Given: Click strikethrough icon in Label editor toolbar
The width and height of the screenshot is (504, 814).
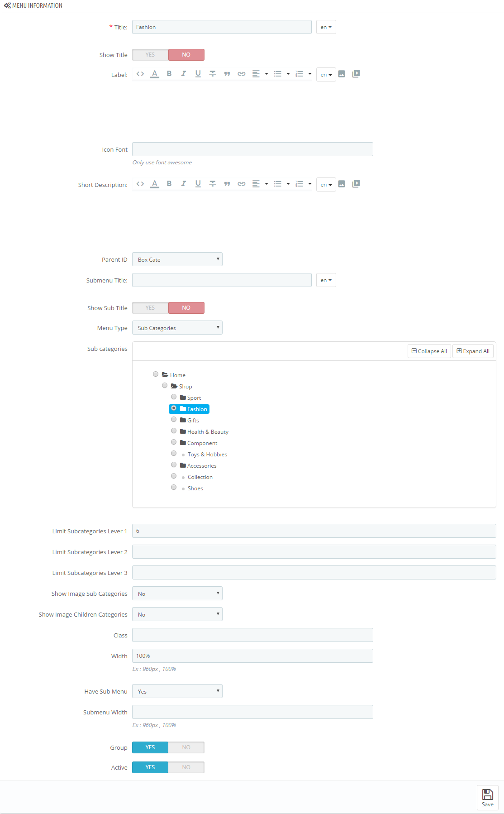Looking at the screenshot, I should (213, 74).
